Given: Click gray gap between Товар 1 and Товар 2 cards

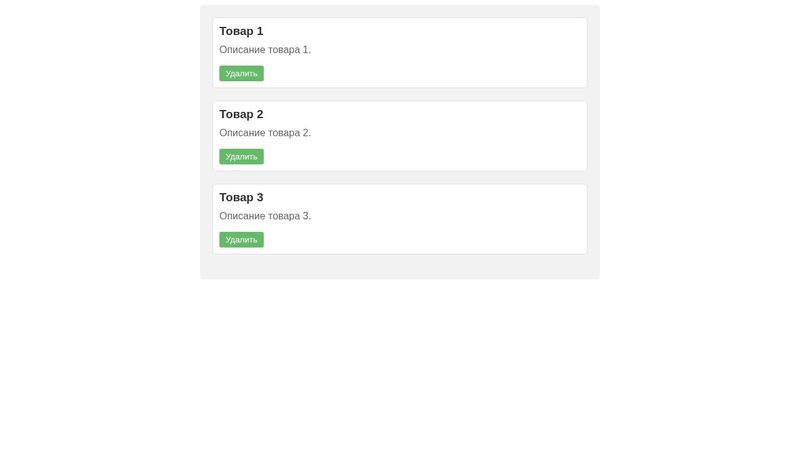Looking at the screenshot, I should pos(400,94).
